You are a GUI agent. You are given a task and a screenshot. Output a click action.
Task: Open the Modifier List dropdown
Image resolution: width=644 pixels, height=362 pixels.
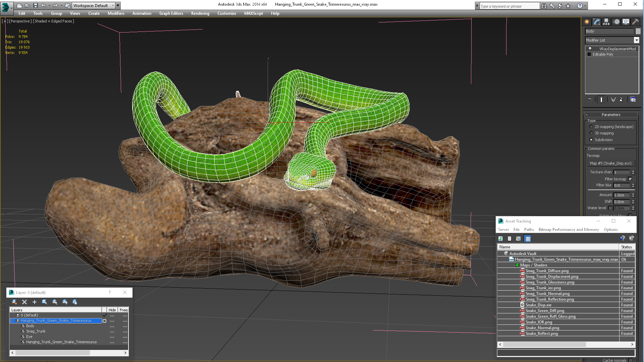(636, 40)
